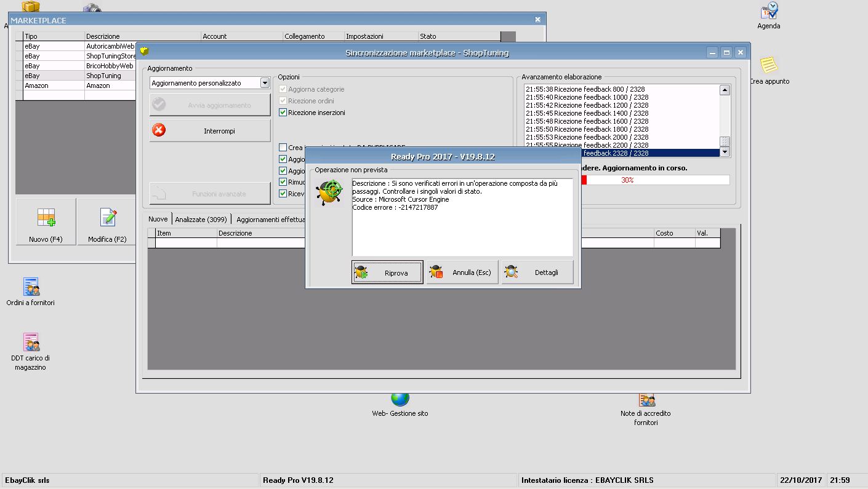Tick the unchecked Crea checkbox under Opzioni
The image size is (868, 489).
tap(283, 148)
